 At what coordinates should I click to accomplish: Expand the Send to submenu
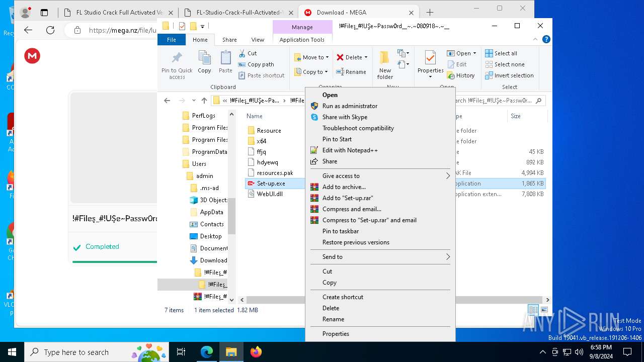tap(380, 257)
